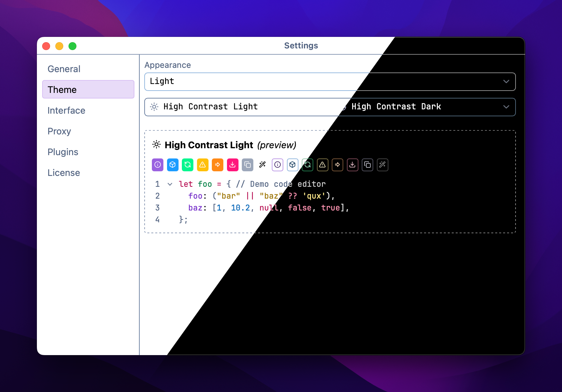Go to the Proxy settings section
The image size is (562, 392).
pos(59,131)
